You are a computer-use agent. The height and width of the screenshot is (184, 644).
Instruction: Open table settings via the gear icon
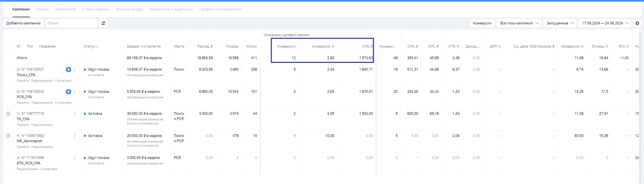pos(637,23)
